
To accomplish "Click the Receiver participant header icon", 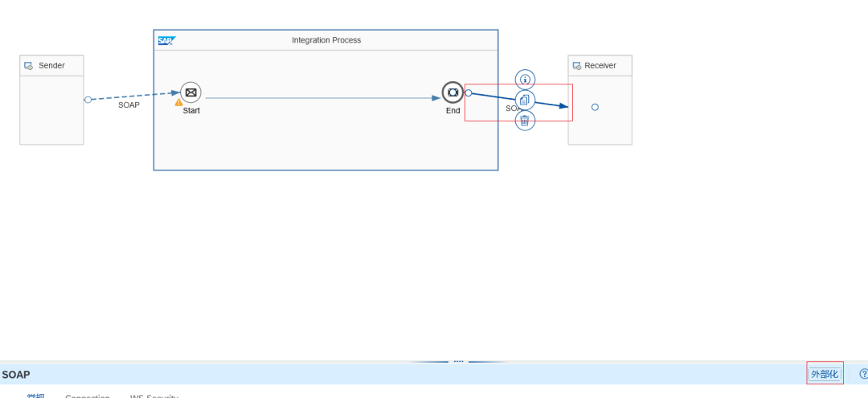I will 577,66.
